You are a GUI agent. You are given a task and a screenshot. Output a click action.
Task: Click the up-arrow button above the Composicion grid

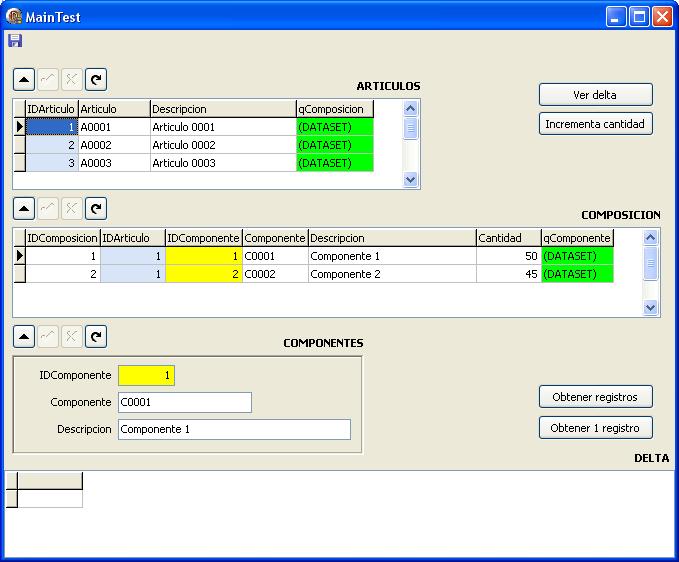(x=23, y=208)
